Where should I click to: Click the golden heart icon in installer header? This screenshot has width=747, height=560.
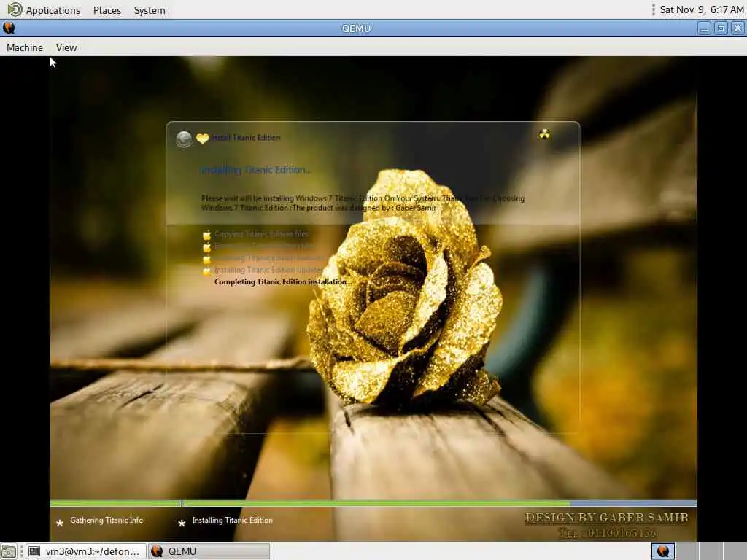click(x=203, y=139)
